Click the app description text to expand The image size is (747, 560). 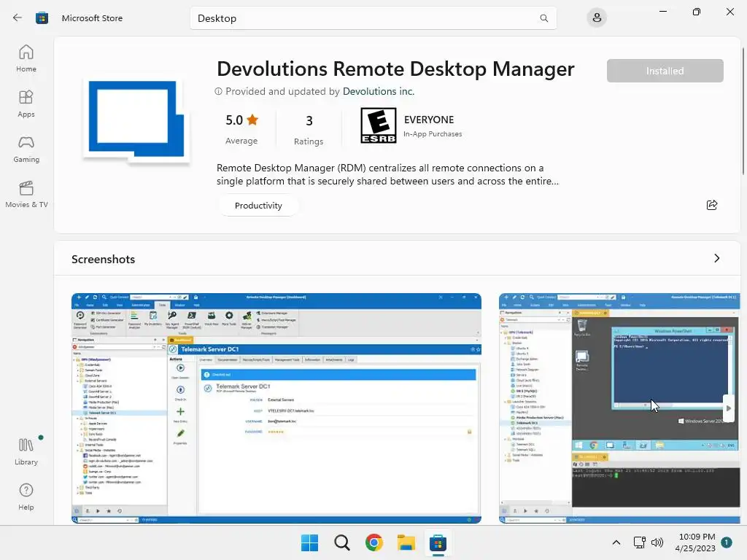click(x=387, y=175)
